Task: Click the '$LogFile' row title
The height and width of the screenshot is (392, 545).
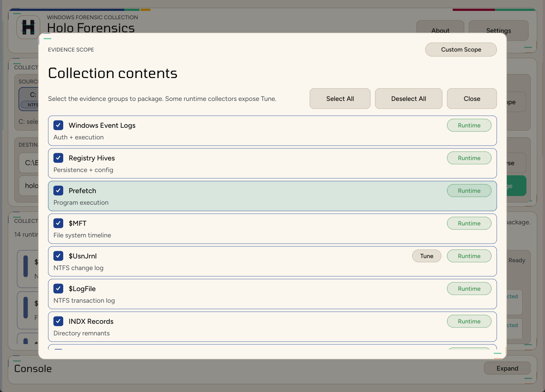Action: click(x=82, y=289)
